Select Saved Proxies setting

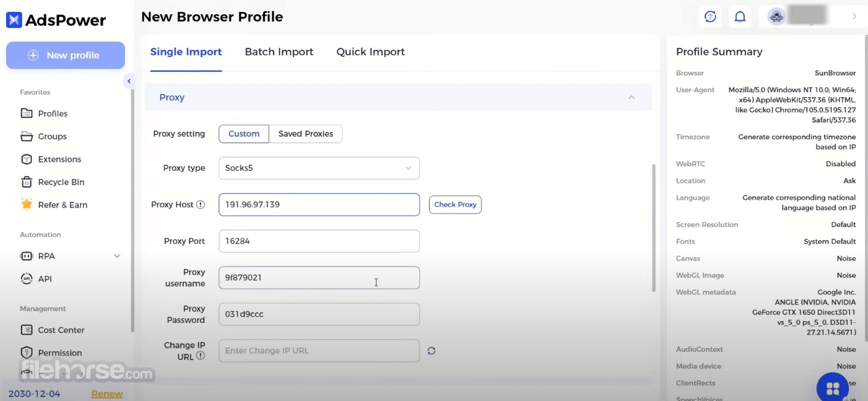pyautogui.click(x=305, y=133)
